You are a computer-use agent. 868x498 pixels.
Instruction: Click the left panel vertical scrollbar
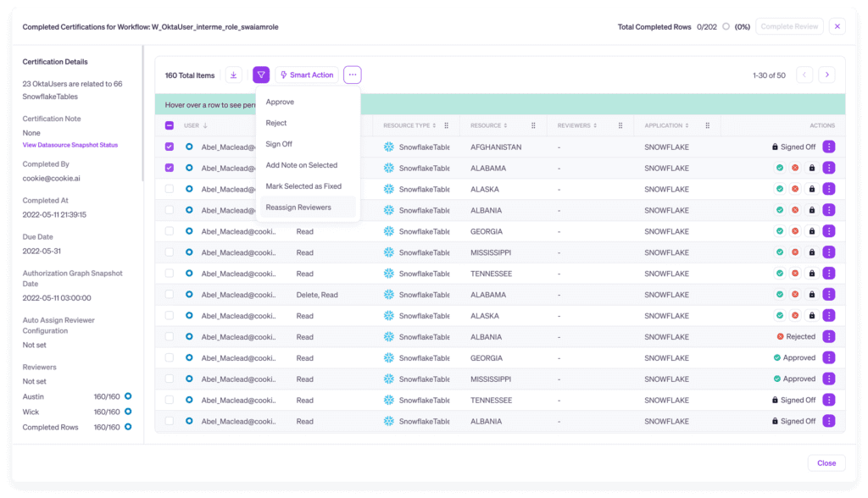[x=142, y=113]
